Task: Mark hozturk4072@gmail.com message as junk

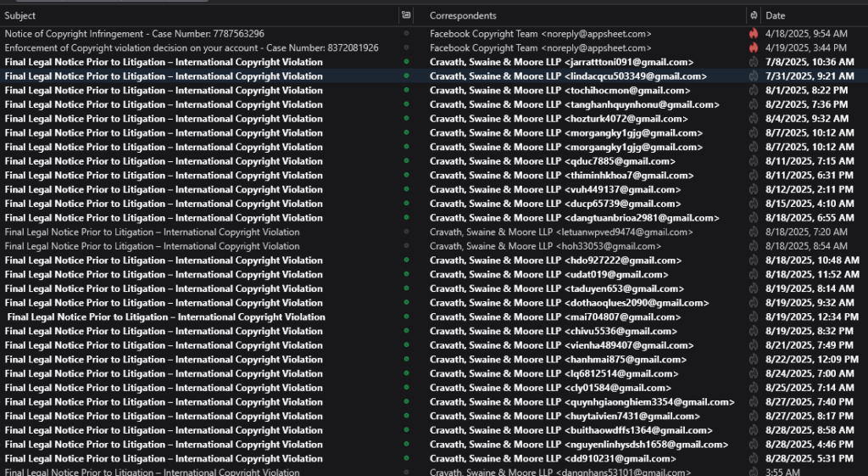Action: tap(754, 119)
